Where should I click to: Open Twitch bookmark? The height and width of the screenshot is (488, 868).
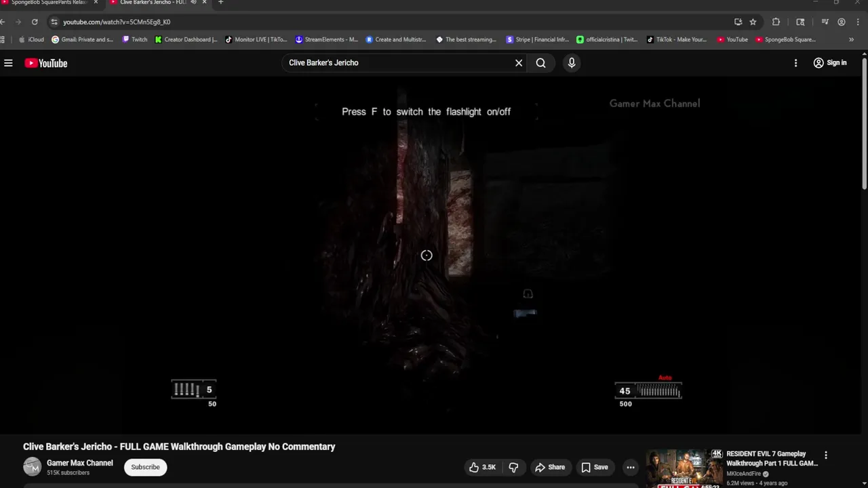[134, 39]
